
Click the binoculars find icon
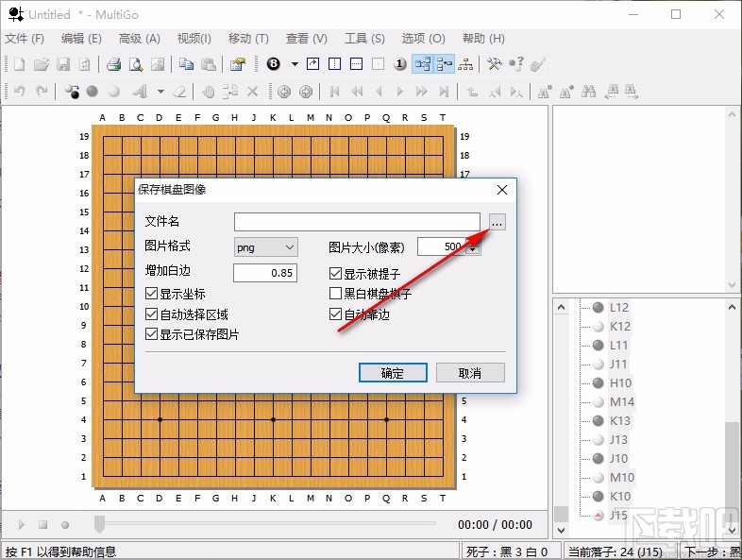tap(589, 91)
